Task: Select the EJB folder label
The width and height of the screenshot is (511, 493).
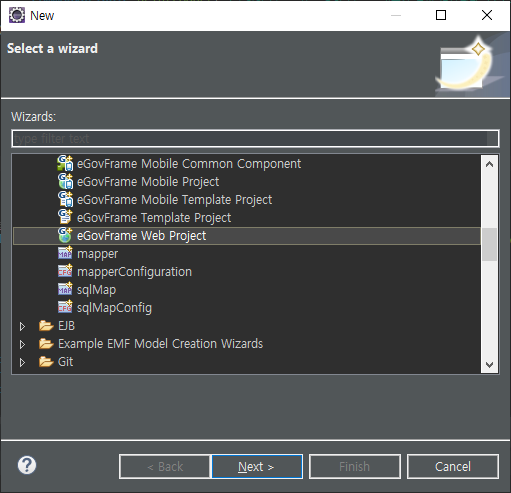Action: pyautogui.click(x=66, y=326)
